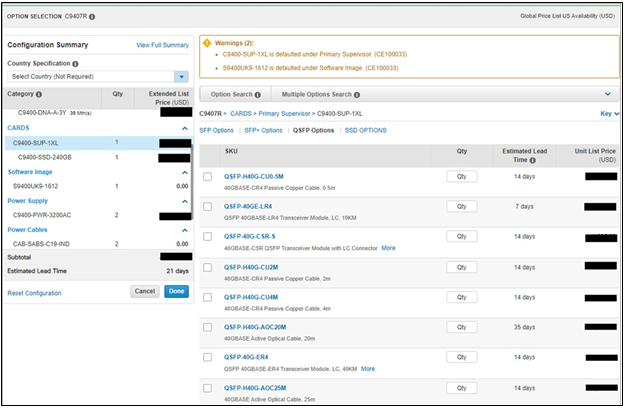Select CAB-SABS-C19-IND row in summary

point(98,244)
